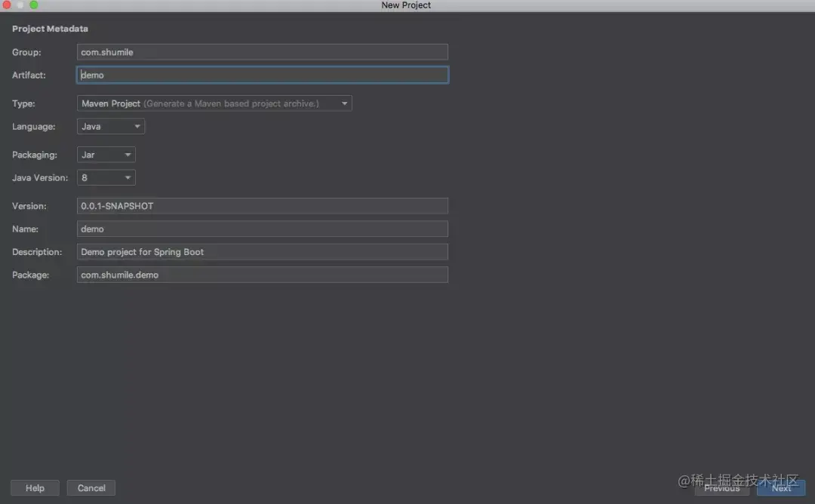Viewport: 815px width, 504px height.
Task: Click the Project Metadata heading
Action: point(50,29)
